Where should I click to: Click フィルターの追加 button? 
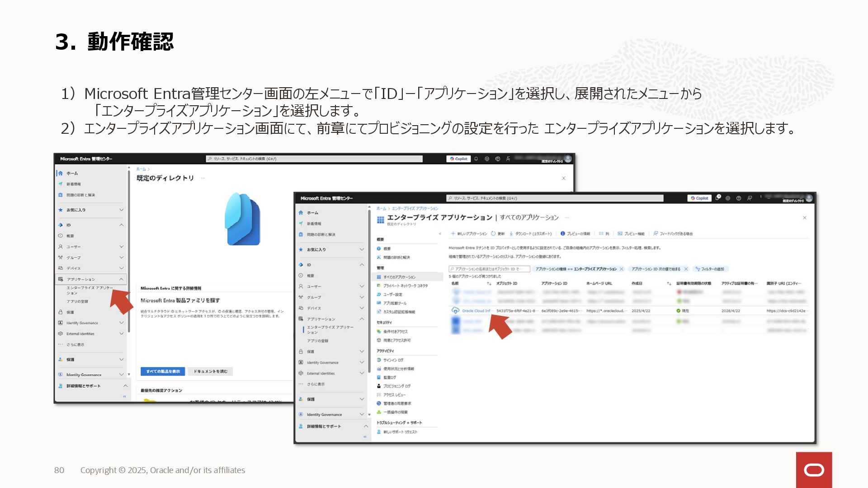click(x=709, y=269)
